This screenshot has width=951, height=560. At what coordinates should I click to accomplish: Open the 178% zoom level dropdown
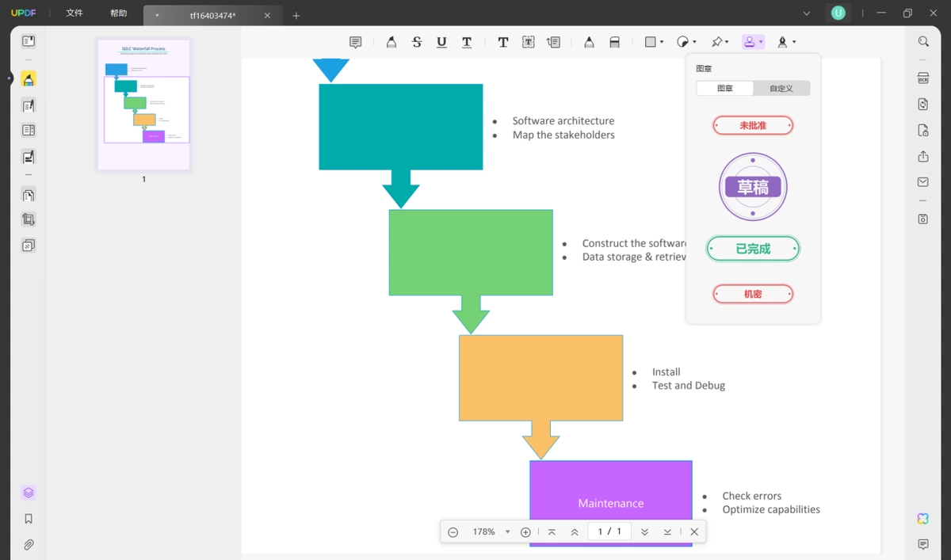pyautogui.click(x=507, y=532)
